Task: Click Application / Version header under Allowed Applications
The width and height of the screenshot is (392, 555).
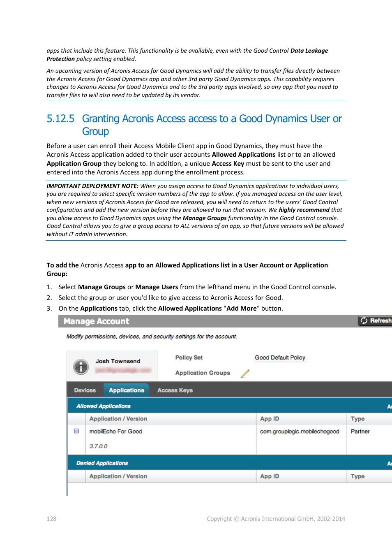Action: 118,419
